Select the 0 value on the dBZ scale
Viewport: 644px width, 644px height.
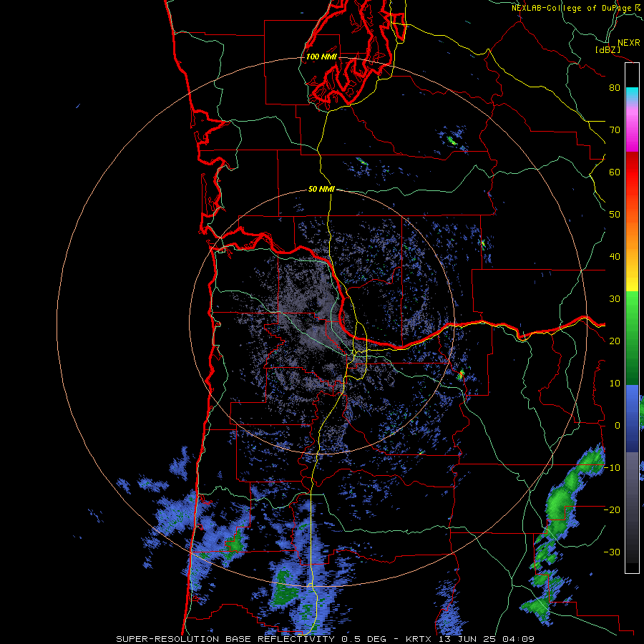[x=618, y=426]
